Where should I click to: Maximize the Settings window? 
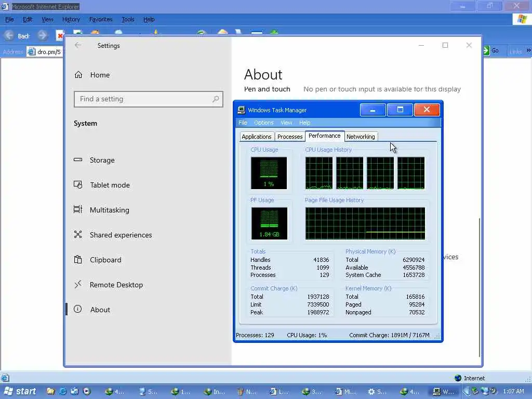(445, 45)
